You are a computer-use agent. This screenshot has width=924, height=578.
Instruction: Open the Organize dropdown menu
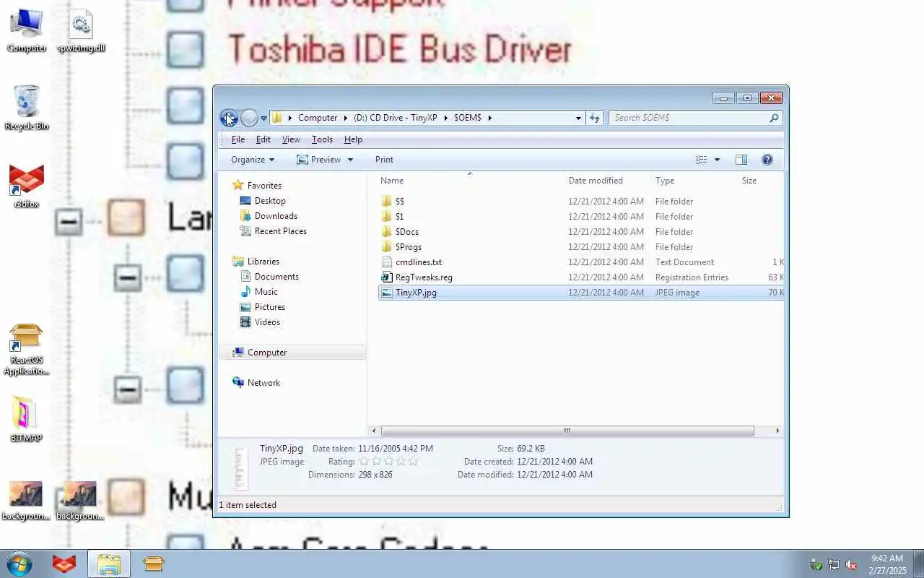[x=252, y=160]
